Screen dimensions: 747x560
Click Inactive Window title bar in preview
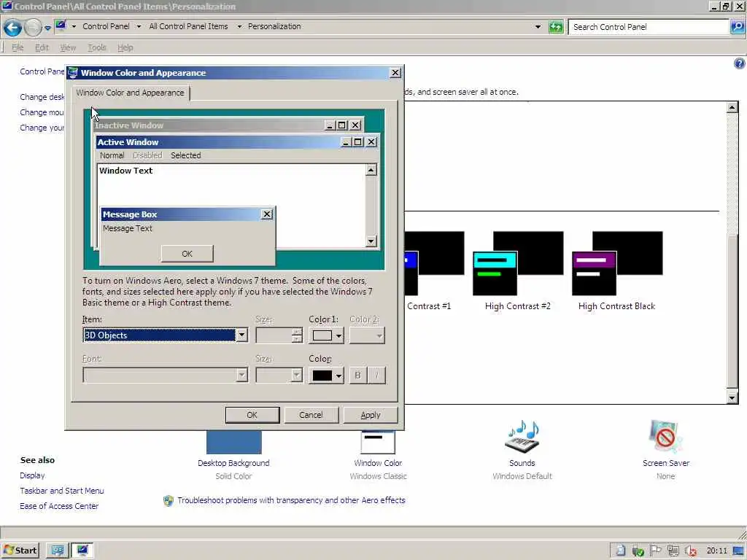[209, 125]
